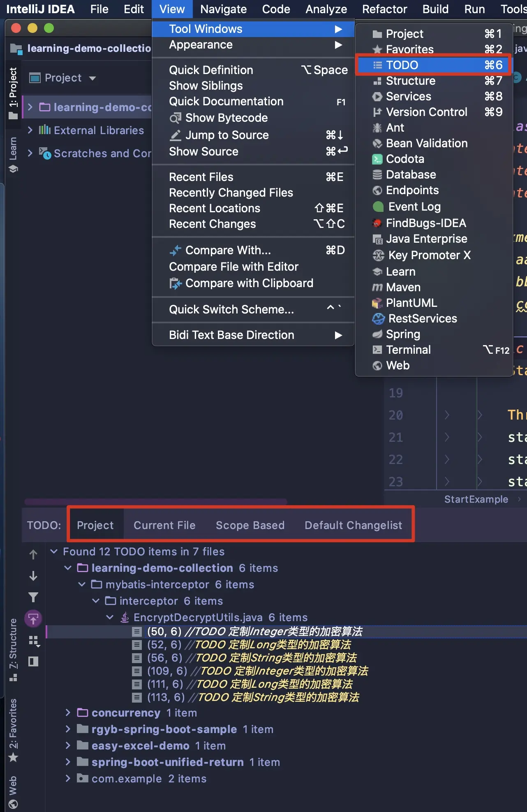The image size is (527, 812).
Task: Click the Previous TODO up-arrow icon
Action: tap(33, 554)
